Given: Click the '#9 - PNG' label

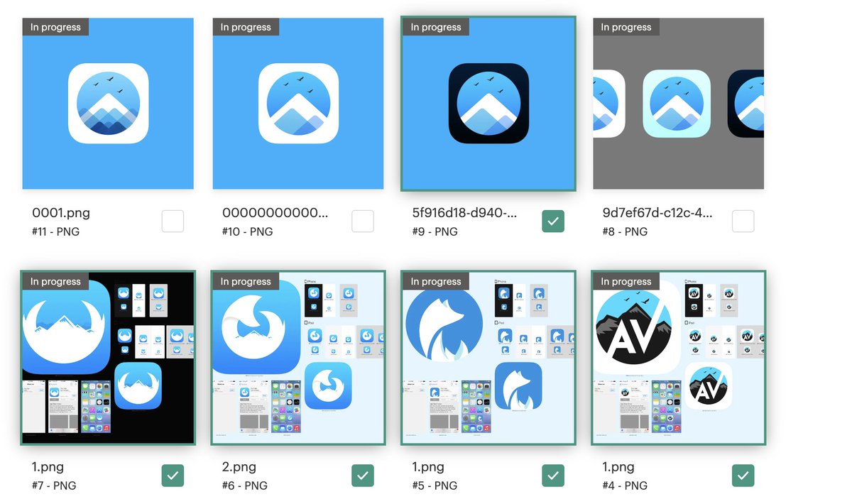Looking at the screenshot, I should 435,231.
